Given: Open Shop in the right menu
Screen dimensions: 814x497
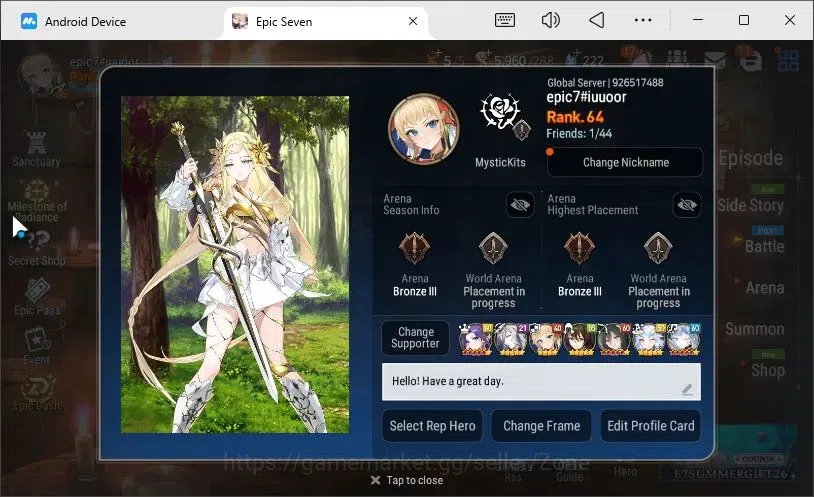Looking at the screenshot, I should pyautogui.click(x=768, y=370).
